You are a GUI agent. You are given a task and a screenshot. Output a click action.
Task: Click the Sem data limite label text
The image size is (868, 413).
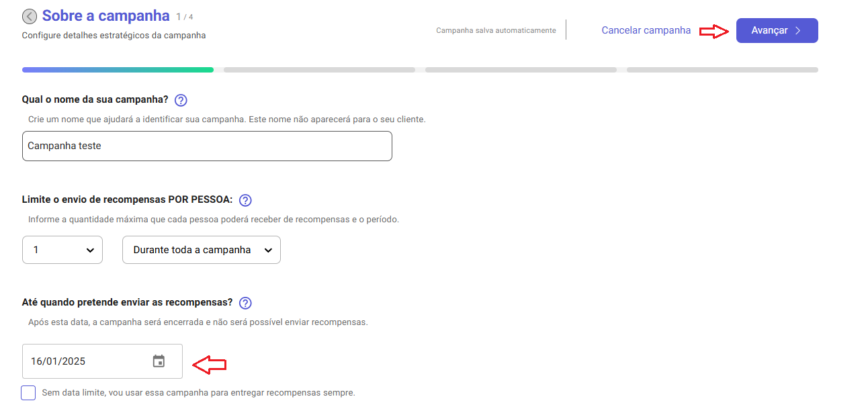coord(198,393)
